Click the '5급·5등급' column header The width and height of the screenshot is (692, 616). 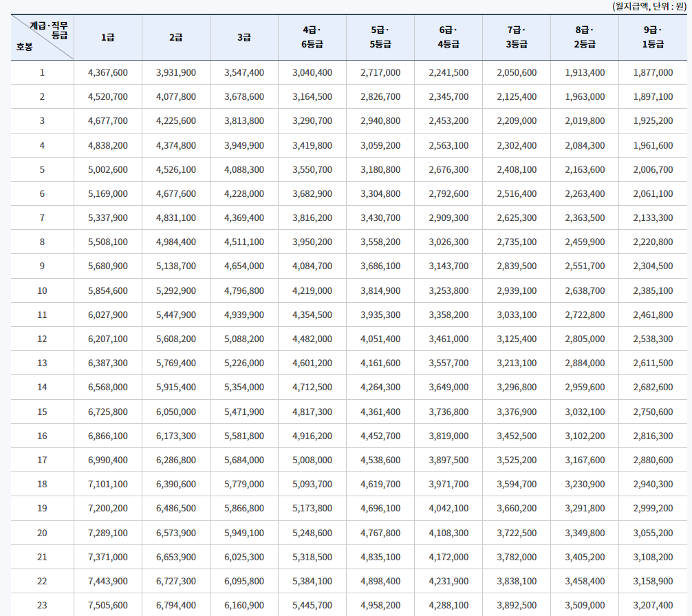[x=380, y=38]
